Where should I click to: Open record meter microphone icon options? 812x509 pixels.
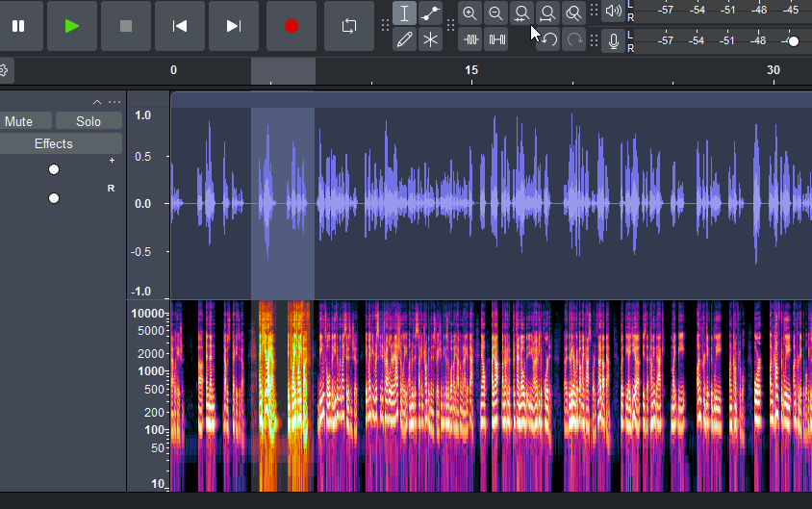pos(613,41)
